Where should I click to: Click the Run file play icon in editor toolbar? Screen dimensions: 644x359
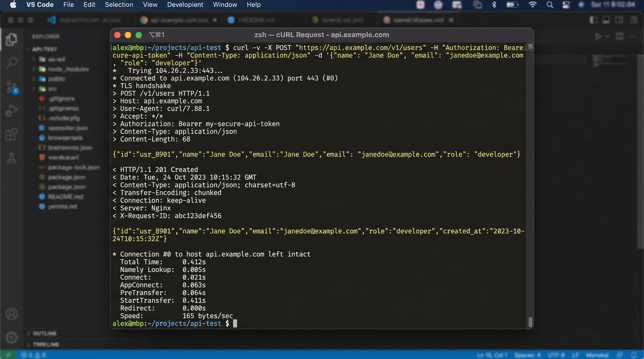598,36
